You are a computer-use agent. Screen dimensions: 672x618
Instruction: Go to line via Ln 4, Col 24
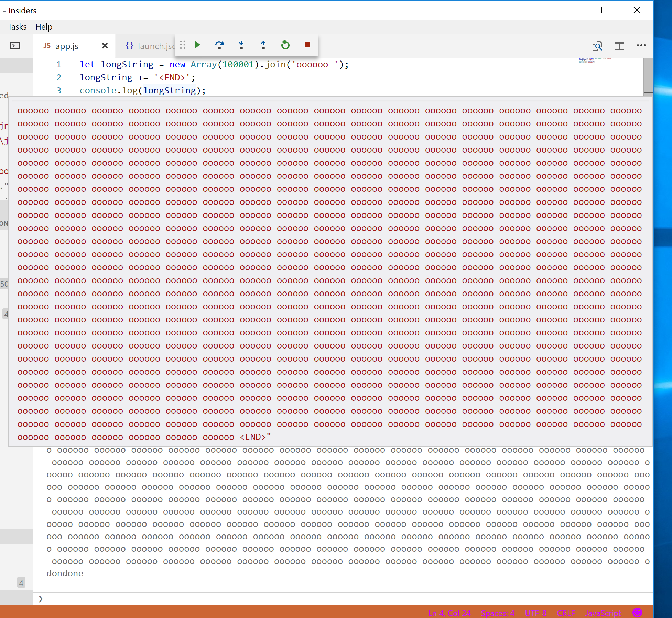[449, 613]
